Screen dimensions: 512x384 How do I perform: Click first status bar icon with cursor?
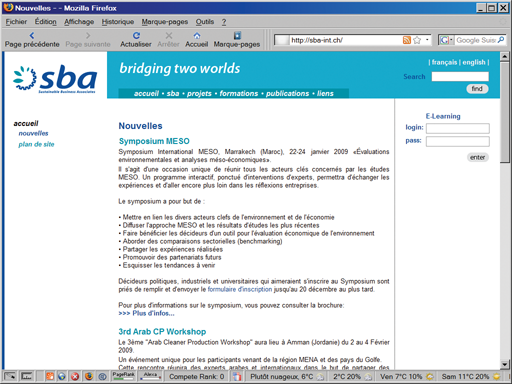click(x=10, y=376)
